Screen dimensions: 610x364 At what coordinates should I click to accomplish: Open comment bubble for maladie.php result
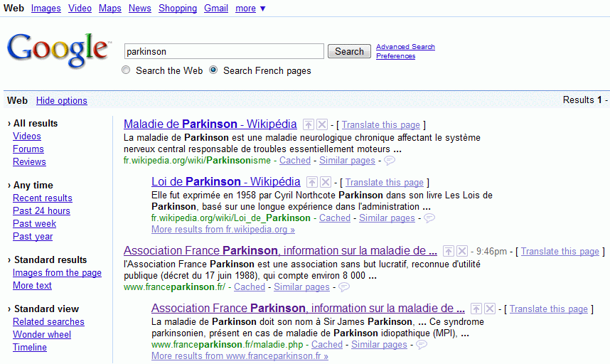tap(422, 345)
